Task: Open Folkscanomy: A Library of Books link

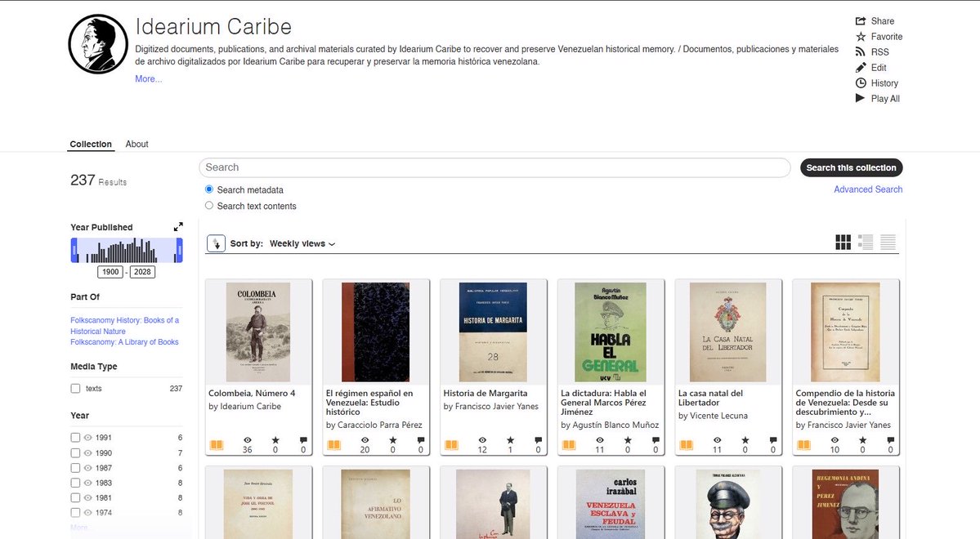Action: click(x=124, y=342)
